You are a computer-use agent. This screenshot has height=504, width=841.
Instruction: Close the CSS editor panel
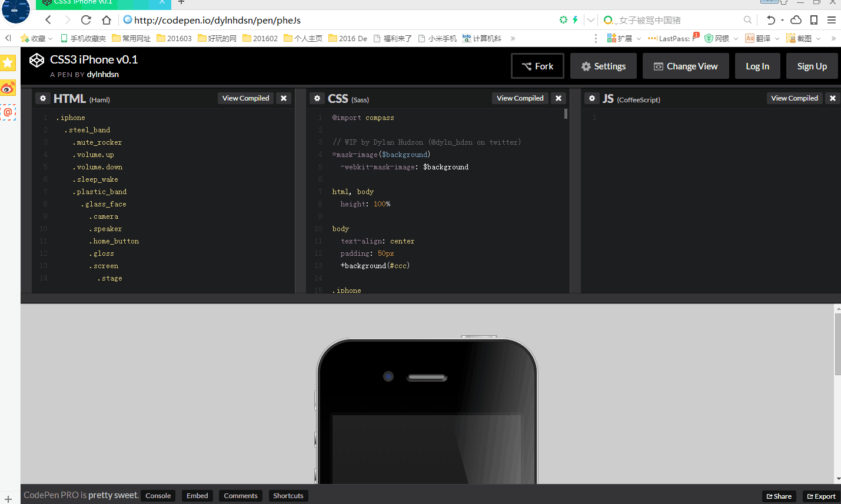click(x=559, y=98)
